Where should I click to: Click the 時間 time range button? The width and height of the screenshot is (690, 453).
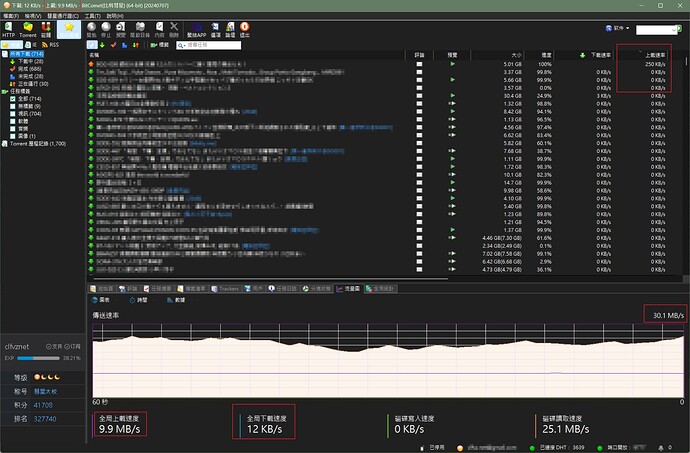[138, 300]
